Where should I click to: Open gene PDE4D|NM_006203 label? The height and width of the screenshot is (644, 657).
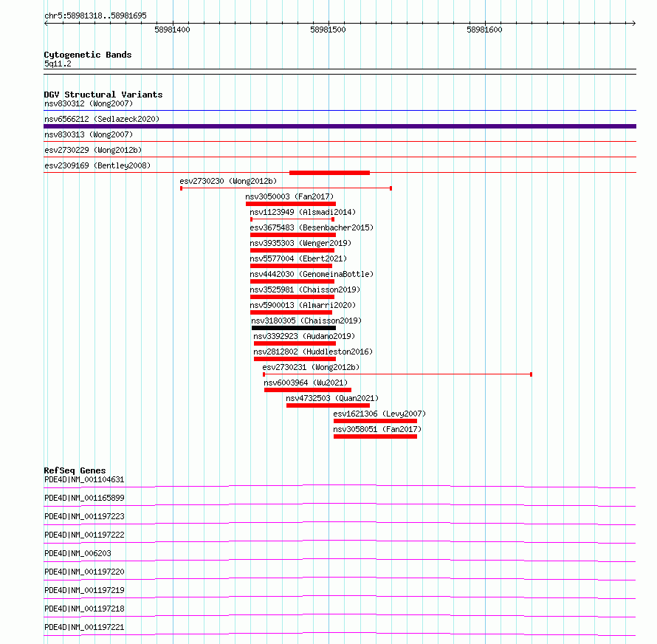click(78, 553)
